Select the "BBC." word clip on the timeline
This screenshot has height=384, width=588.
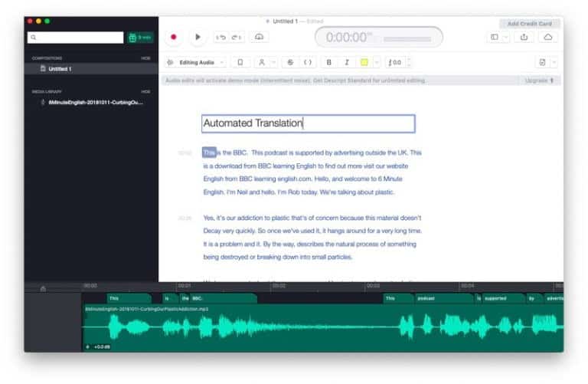click(x=224, y=298)
